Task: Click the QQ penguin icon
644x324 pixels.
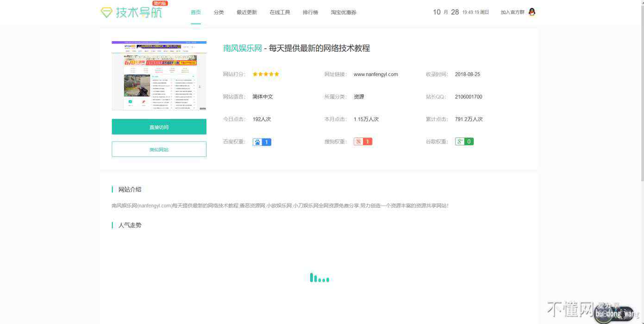Action: pyautogui.click(x=531, y=12)
